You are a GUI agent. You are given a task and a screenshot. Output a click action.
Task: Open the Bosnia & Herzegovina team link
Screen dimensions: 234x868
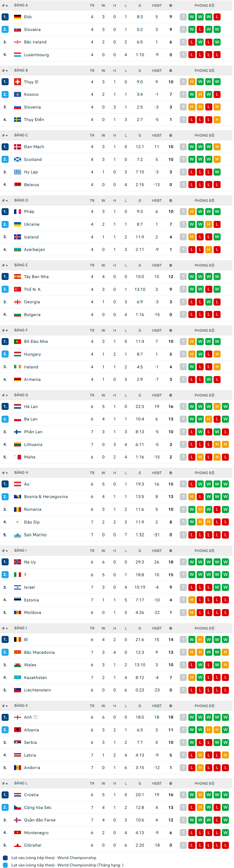(x=46, y=497)
